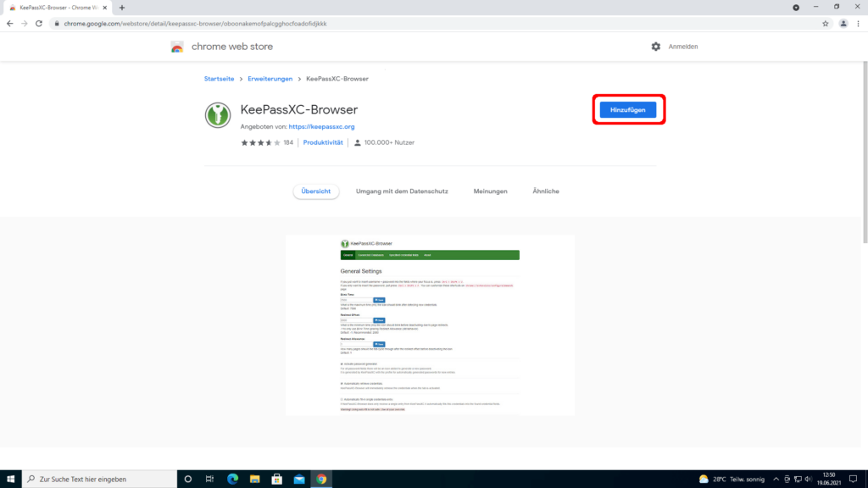Click the Meet Now tray icon

pyautogui.click(x=787, y=480)
